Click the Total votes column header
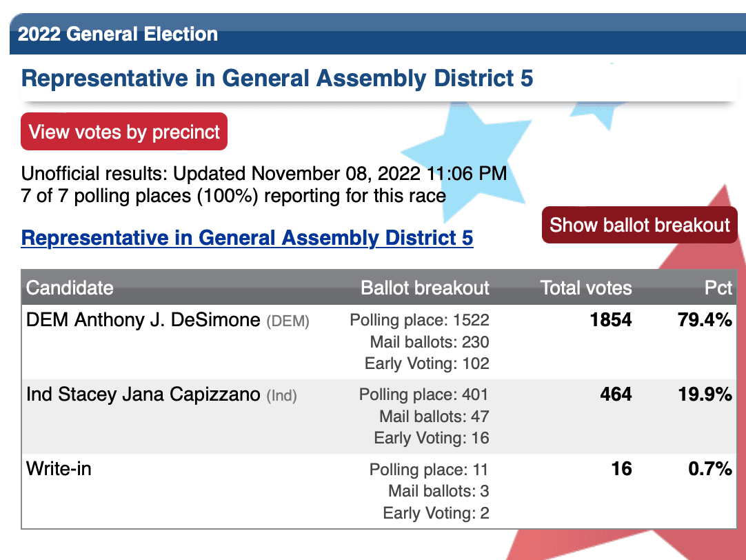The width and height of the screenshot is (746, 560). click(585, 288)
